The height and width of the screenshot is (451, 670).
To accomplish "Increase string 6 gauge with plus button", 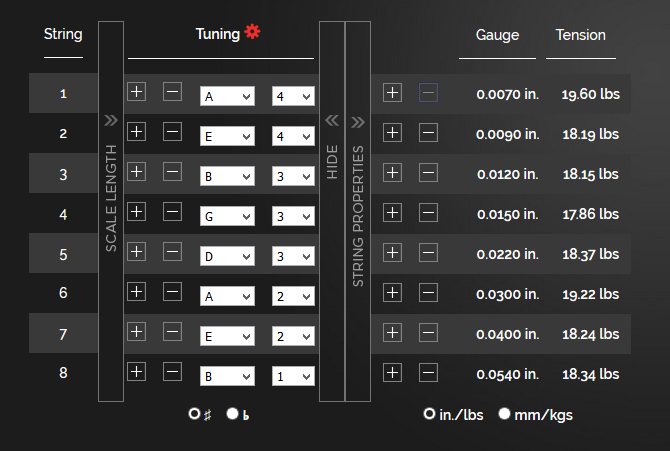I will point(392,292).
